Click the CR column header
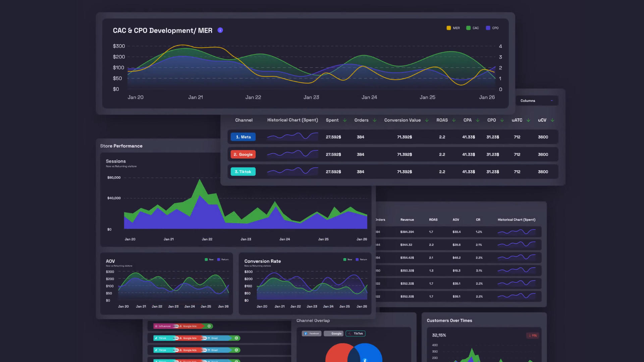This screenshot has height=362, width=644. (x=478, y=220)
